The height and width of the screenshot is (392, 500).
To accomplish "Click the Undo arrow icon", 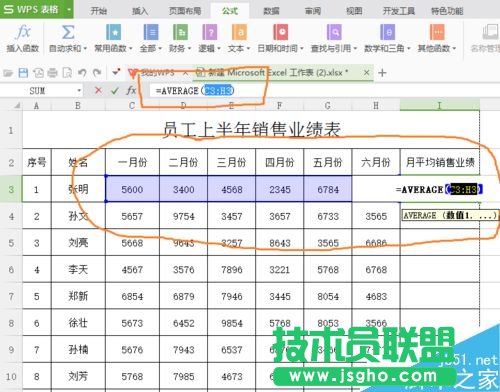I will pos(82,73).
